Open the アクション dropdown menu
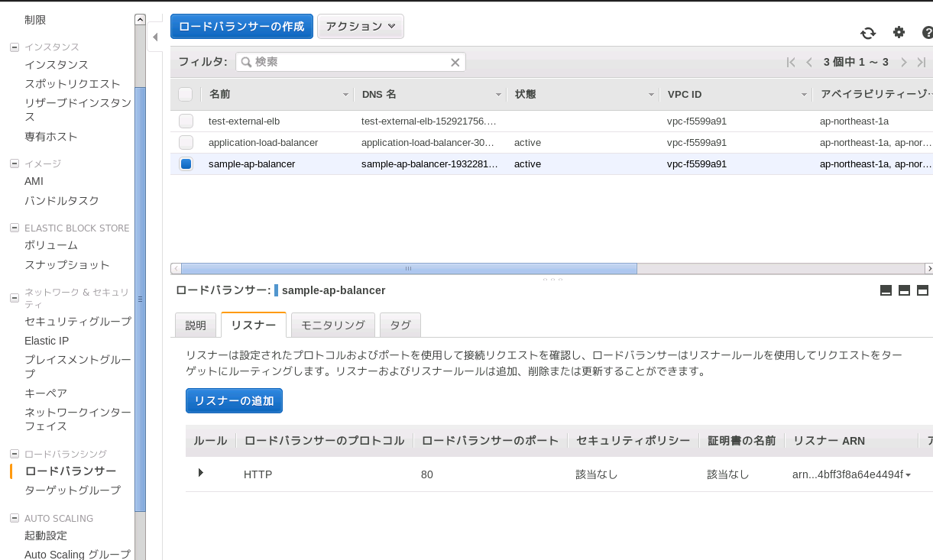The height and width of the screenshot is (560, 933). click(360, 26)
